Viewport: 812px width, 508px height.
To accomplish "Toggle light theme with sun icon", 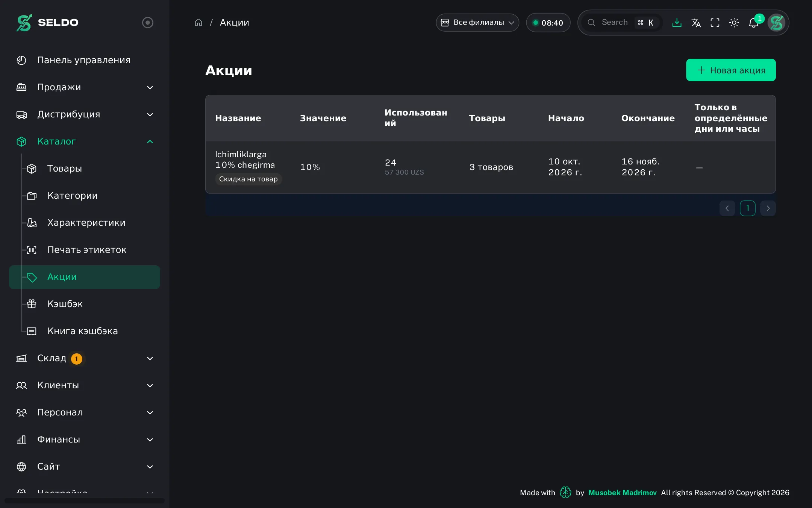I will coord(734,23).
